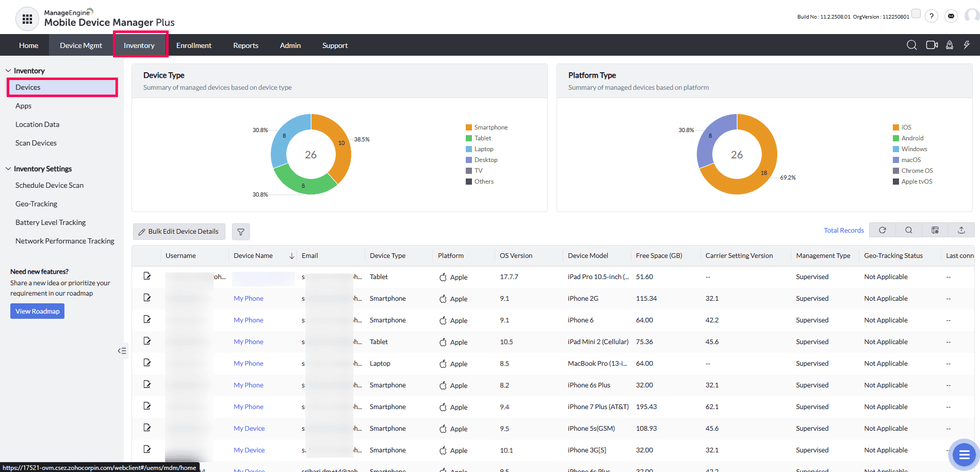Refresh the device table
The image size is (980, 472).
[x=883, y=230]
